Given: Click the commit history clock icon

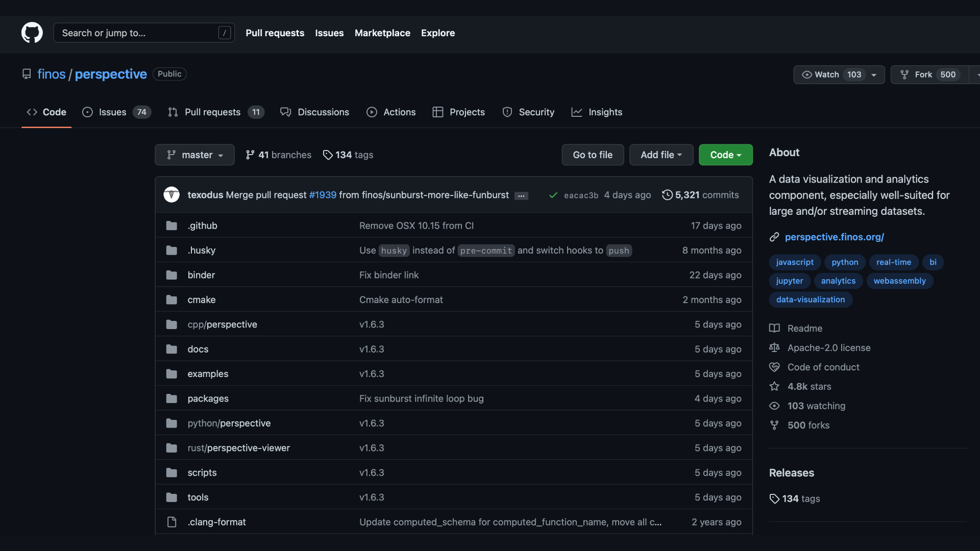Looking at the screenshot, I should (667, 195).
